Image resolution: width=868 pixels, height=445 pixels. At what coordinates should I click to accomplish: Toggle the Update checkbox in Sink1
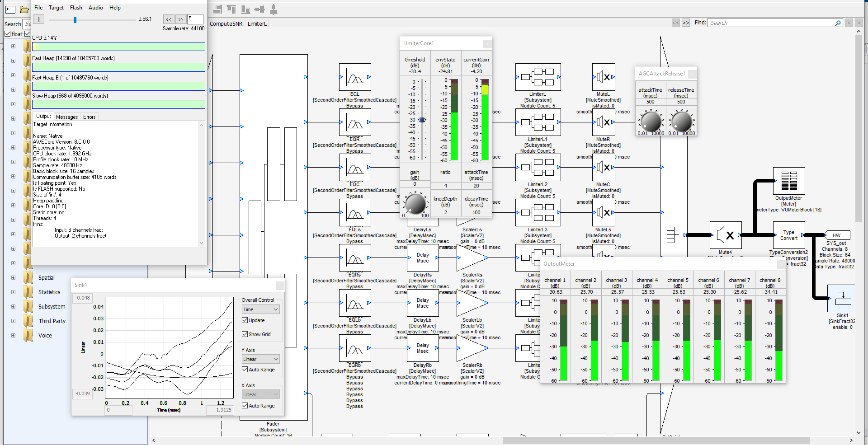click(245, 320)
